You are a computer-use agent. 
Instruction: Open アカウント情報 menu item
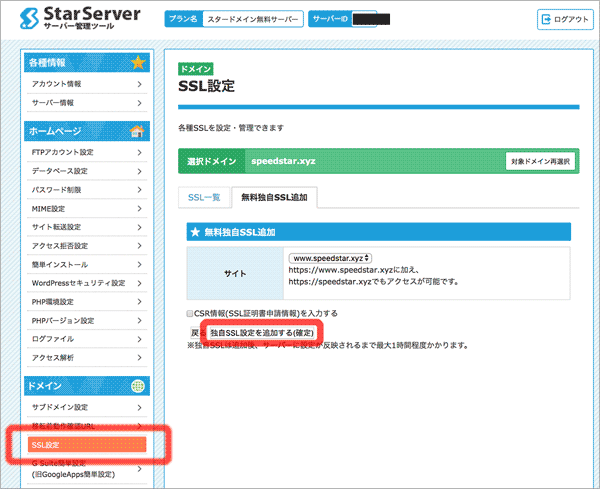coord(87,84)
